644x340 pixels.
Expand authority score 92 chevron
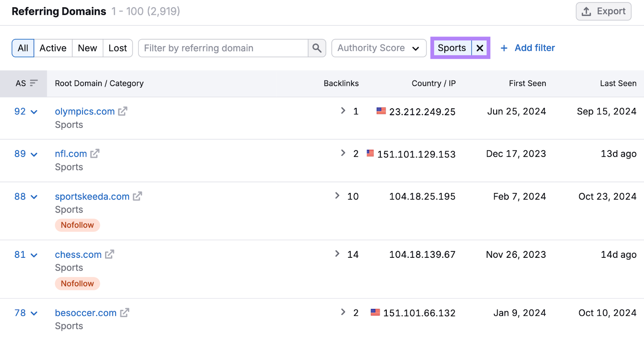pos(34,112)
